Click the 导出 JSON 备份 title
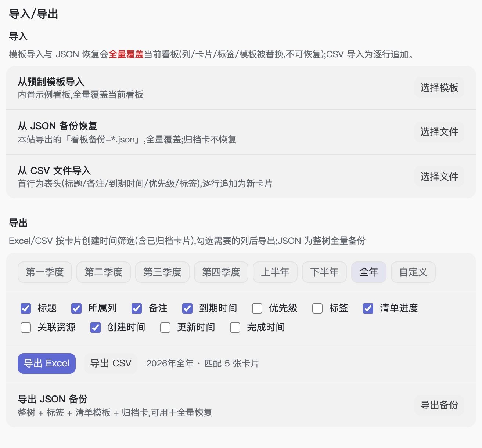The image size is (482, 448). click(53, 399)
